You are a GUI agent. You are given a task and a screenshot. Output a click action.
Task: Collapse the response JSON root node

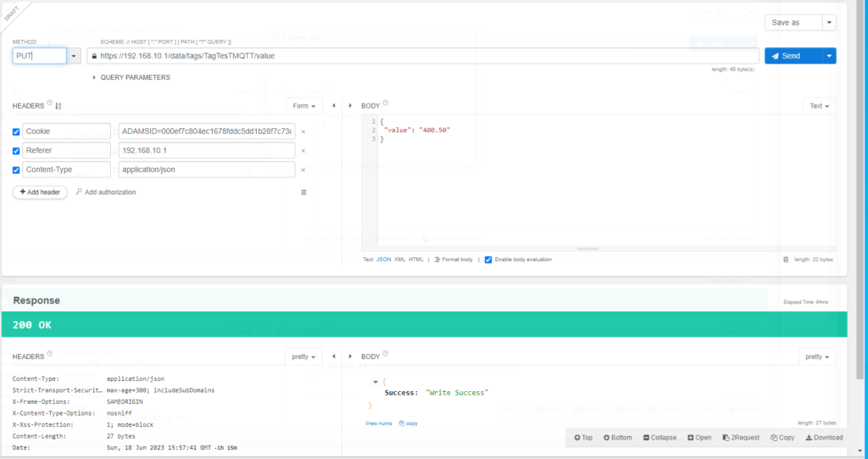(376, 382)
